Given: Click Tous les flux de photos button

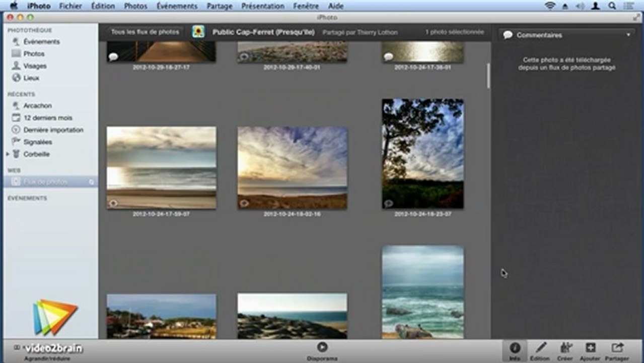Looking at the screenshot, I should [x=145, y=32].
